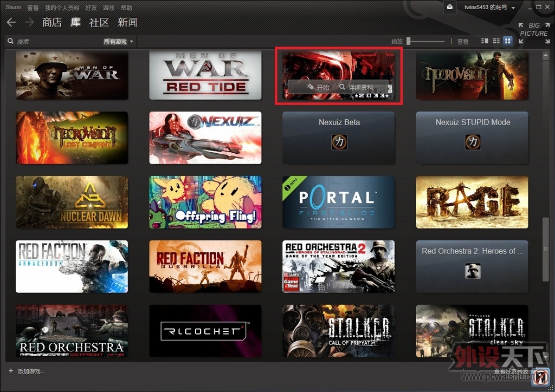The width and height of the screenshot is (555, 392).
Task: Select the Nexuiz STUPID Mode tile
Action: pyautogui.click(x=472, y=138)
